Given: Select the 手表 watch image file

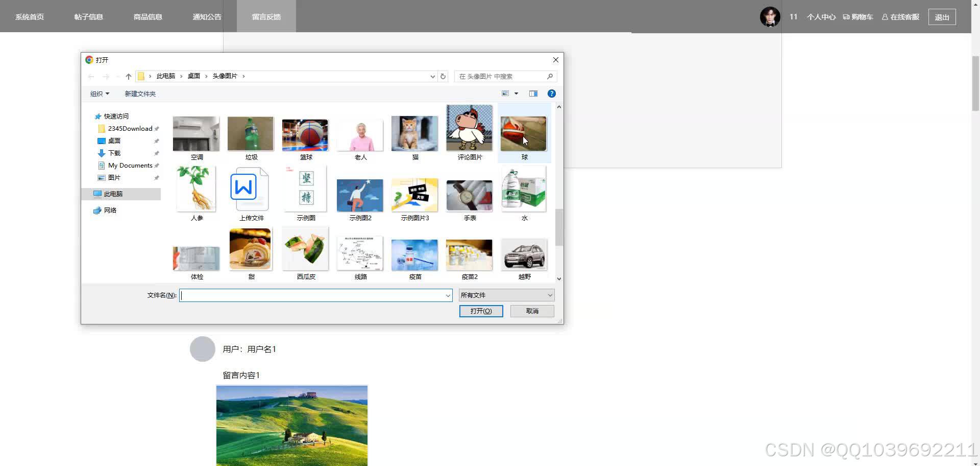Looking at the screenshot, I should click(470, 195).
